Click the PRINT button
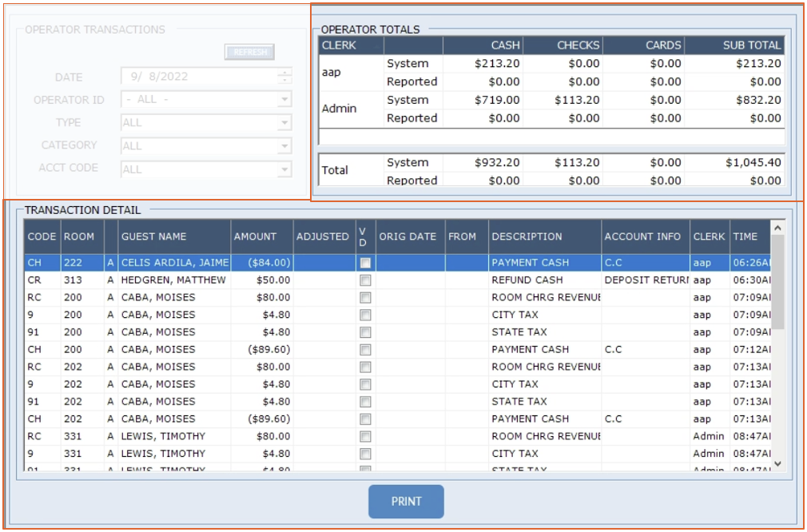 pos(406,502)
